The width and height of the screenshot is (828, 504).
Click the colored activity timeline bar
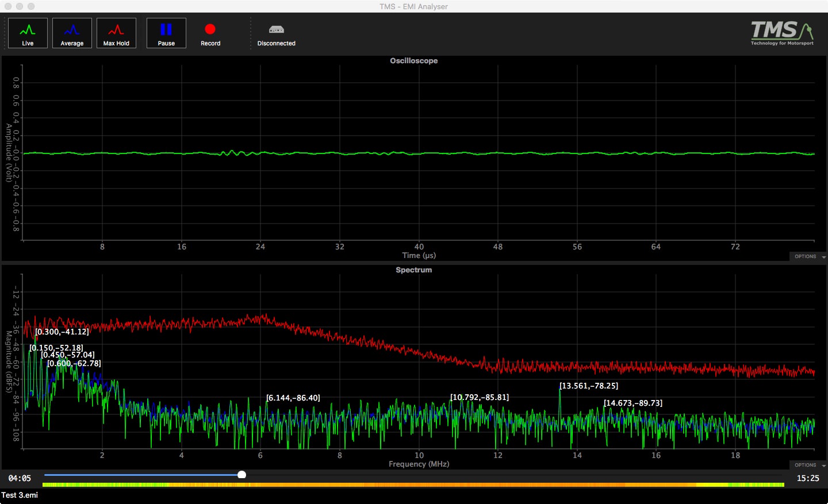pyautogui.click(x=413, y=485)
